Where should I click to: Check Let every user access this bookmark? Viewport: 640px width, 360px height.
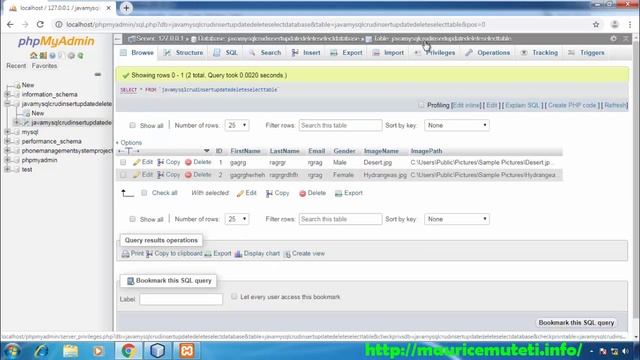tap(234, 297)
